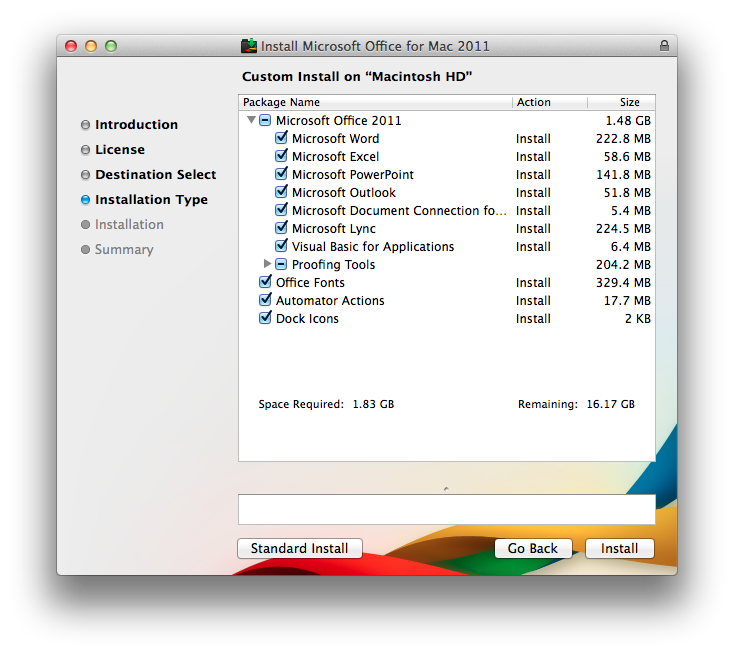Click the Install button
Screen dimensions: 734x654
[619, 548]
